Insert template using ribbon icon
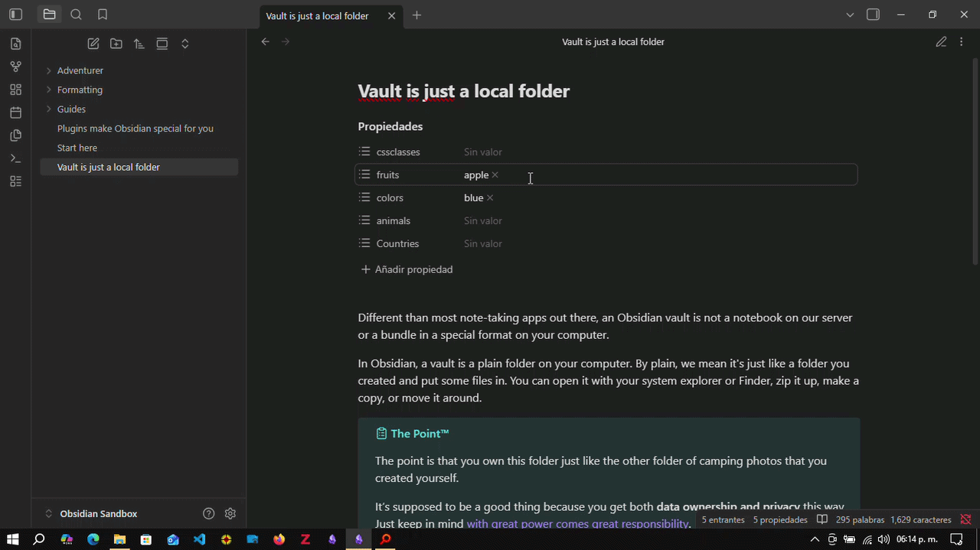Viewport: 980px width, 550px height. (x=15, y=135)
